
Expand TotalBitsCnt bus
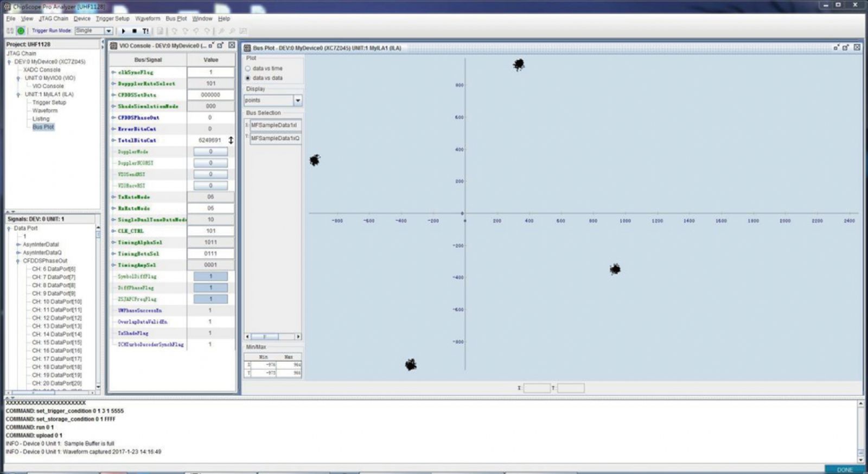click(x=114, y=140)
